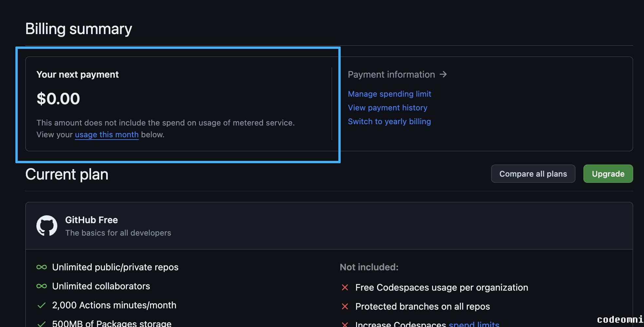Viewport: 644px width, 327px height.
Task: Click the GitHub Octocat logo icon
Action: pyautogui.click(x=47, y=226)
